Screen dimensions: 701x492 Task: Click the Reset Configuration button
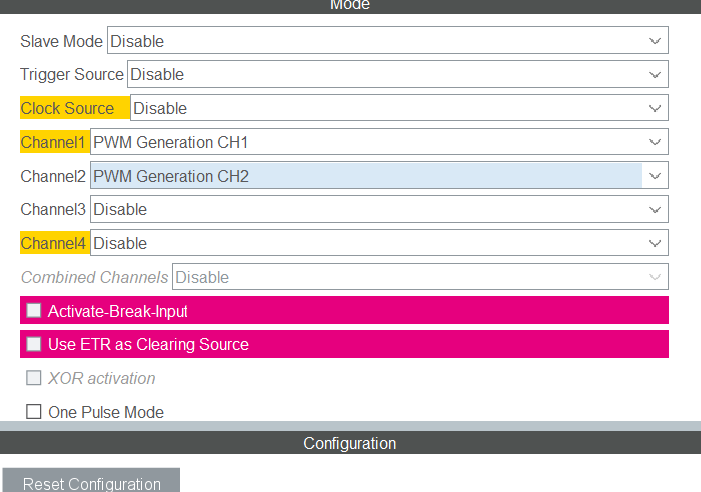91,483
